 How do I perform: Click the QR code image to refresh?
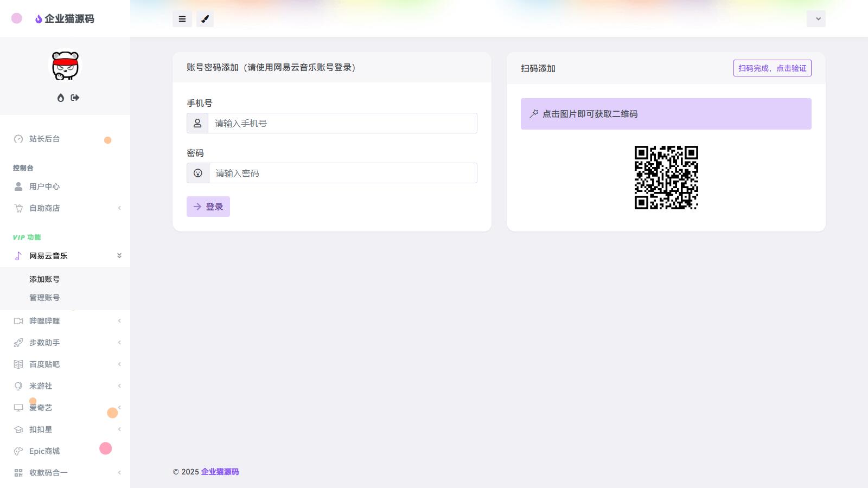pos(666,177)
